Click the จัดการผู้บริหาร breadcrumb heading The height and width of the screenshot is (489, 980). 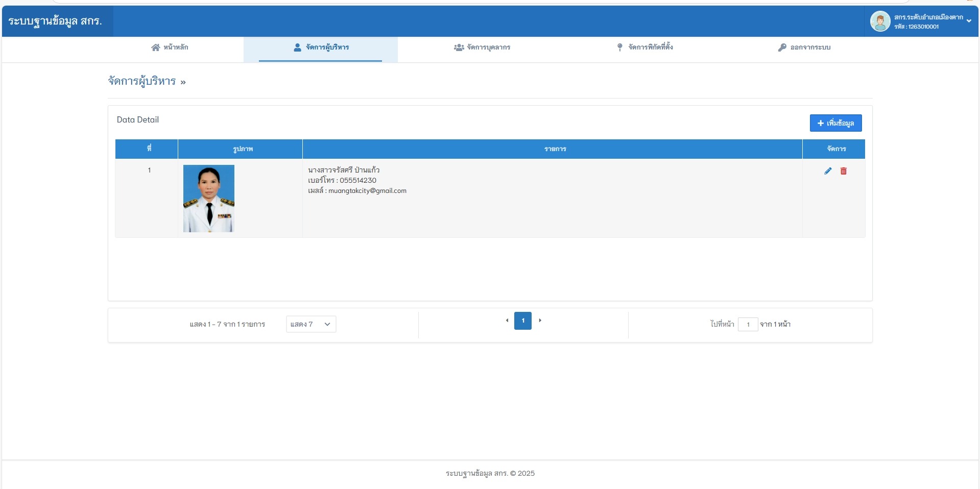tap(142, 81)
